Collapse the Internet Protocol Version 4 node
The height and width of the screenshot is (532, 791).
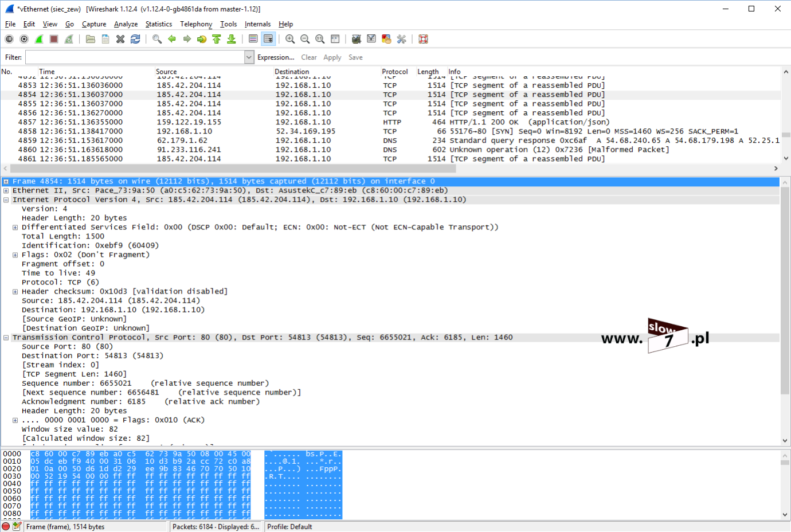(x=6, y=199)
